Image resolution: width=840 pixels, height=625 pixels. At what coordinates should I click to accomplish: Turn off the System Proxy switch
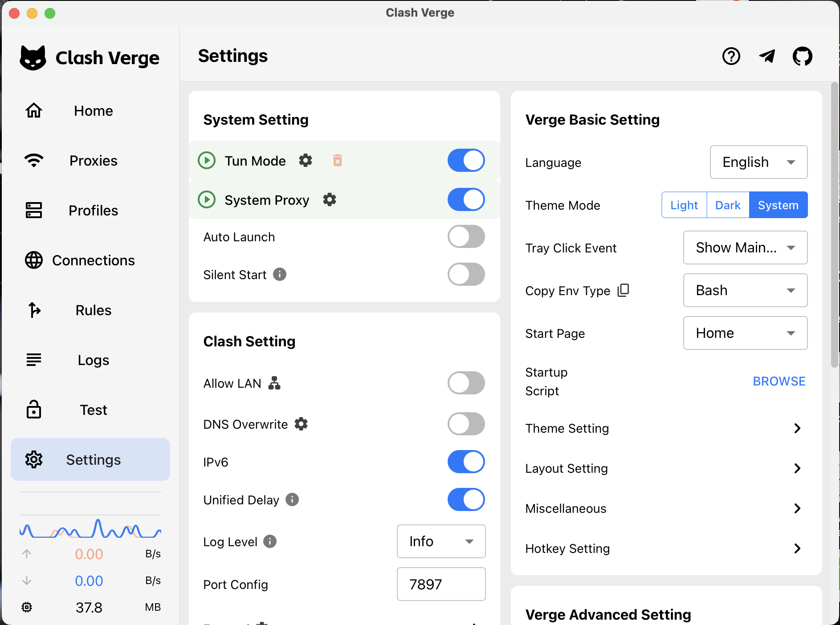(x=466, y=199)
